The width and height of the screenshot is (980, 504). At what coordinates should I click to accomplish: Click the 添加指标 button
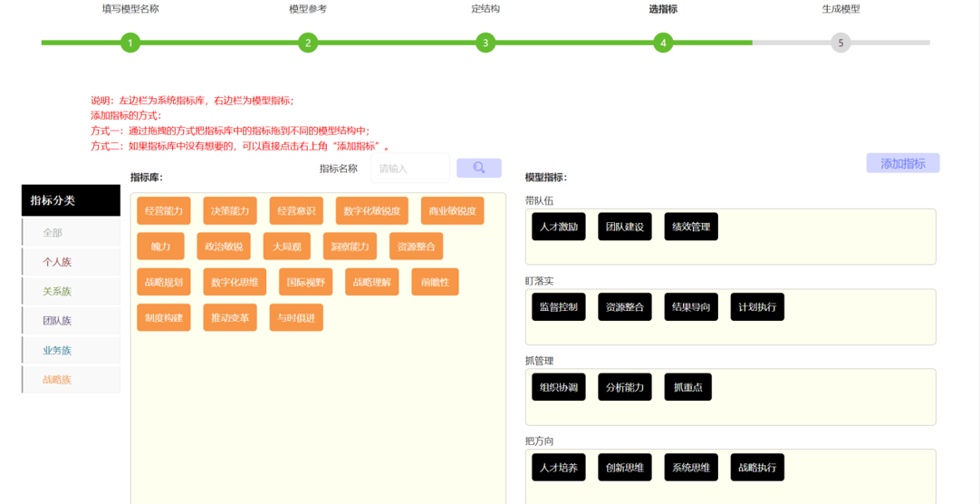click(902, 163)
